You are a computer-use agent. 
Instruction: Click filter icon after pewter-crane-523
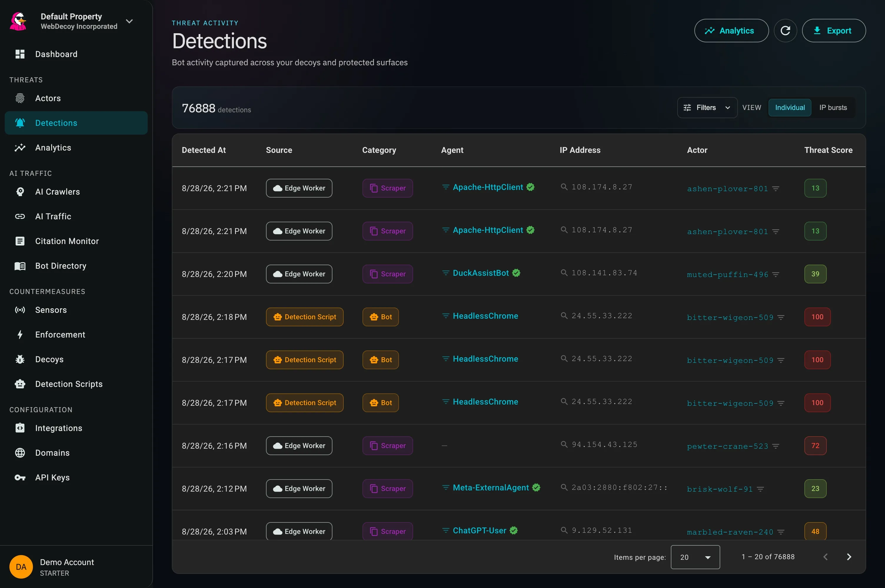click(x=776, y=447)
